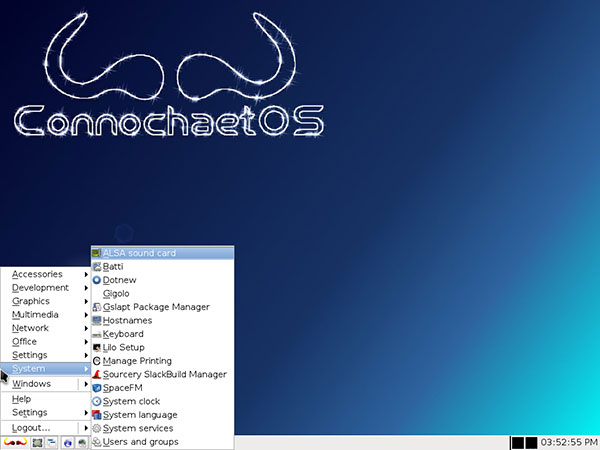
Task: Expand the Settings submenu below Help
Action: pyautogui.click(x=46, y=412)
